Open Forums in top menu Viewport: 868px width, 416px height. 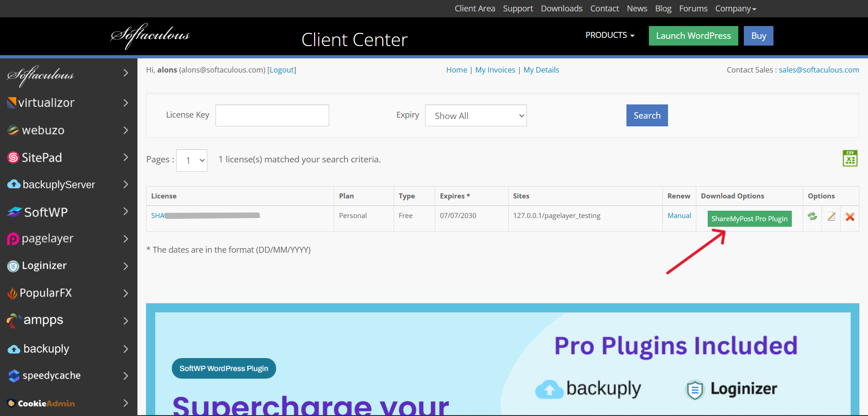693,9
